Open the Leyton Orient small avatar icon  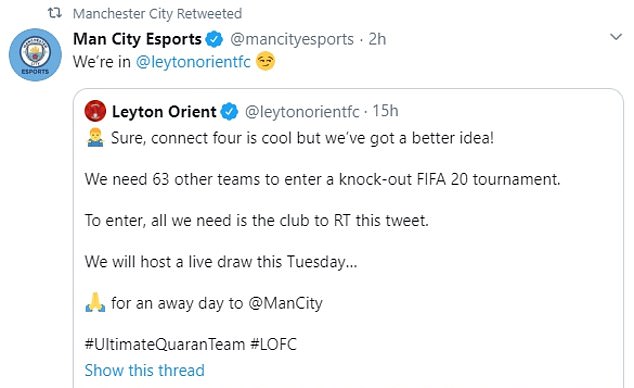coord(95,111)
